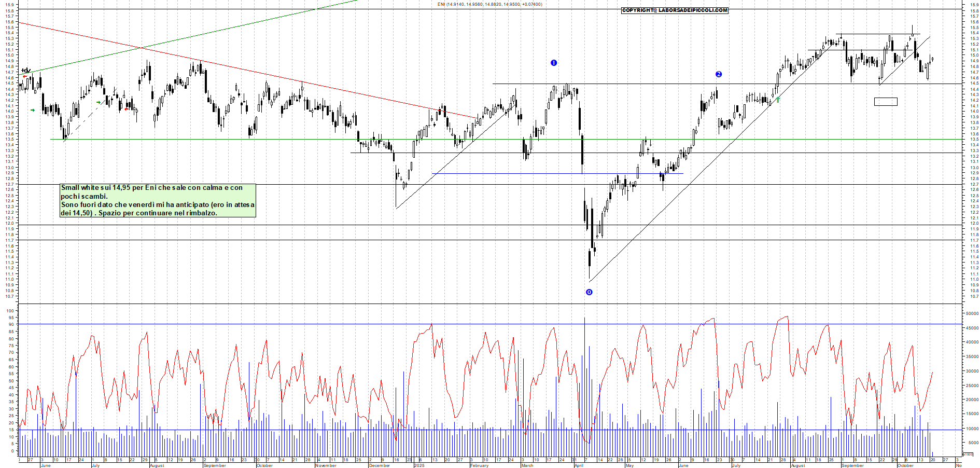Select the blue circle marker numbered 1
The image size is (980, 468).
pos(554,63)
